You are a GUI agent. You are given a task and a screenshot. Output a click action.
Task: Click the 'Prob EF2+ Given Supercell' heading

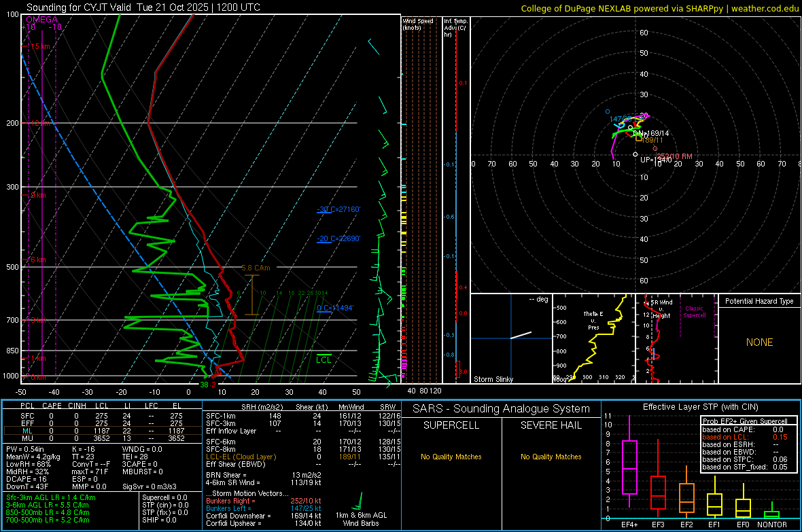745,421
